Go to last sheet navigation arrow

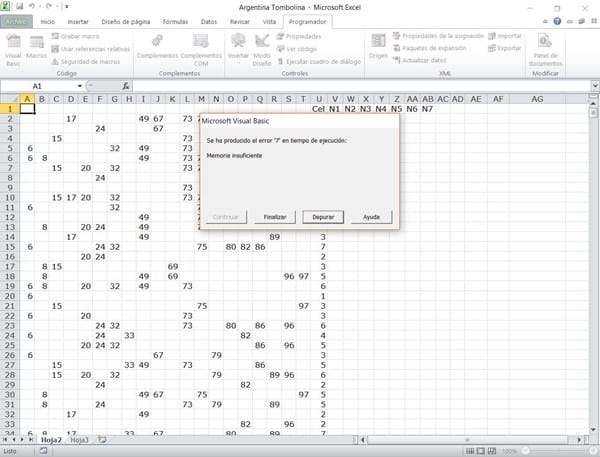tap(31, 440)
